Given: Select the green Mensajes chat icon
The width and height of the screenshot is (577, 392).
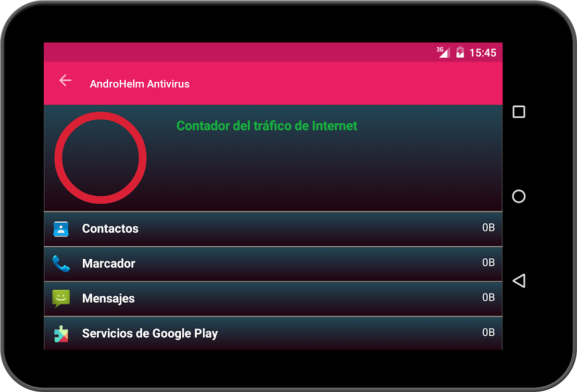Looking at the screenshot, I should (x=61, y=299).
